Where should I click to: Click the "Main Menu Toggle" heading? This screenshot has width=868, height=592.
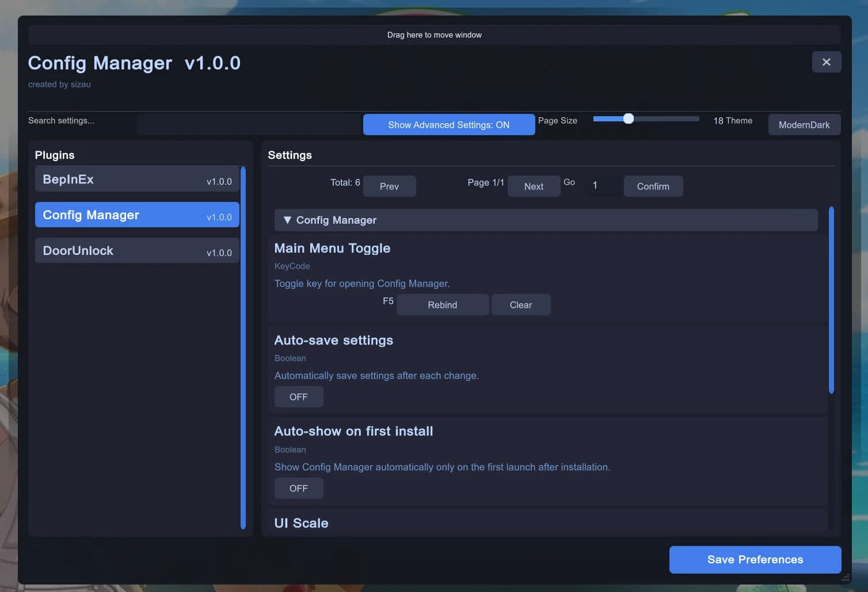[332, 249]
